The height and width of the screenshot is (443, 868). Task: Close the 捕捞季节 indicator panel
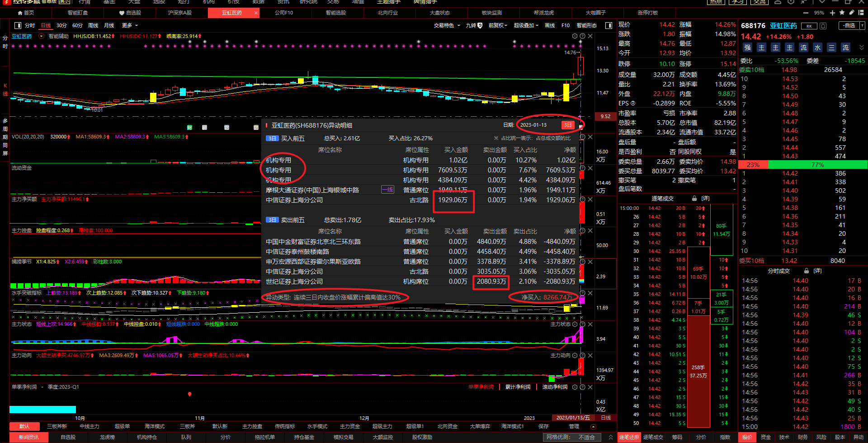point(590,262)
